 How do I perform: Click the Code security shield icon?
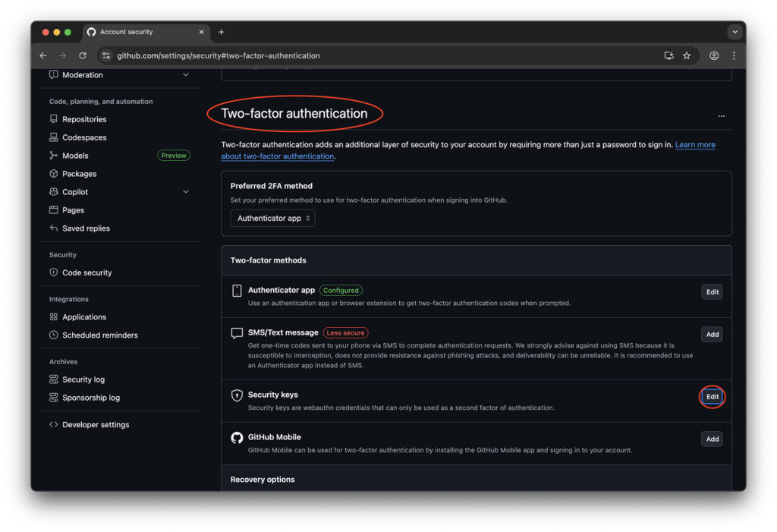(54, 272)
